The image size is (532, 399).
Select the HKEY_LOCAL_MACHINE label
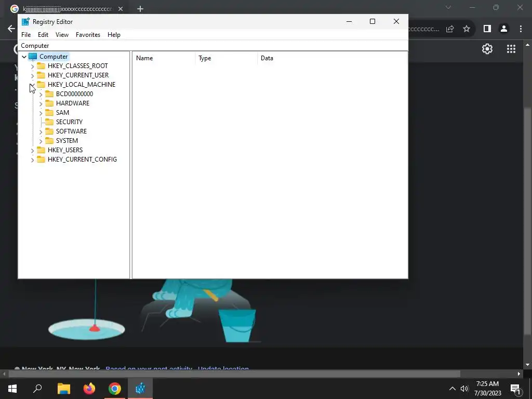point(82,85)
